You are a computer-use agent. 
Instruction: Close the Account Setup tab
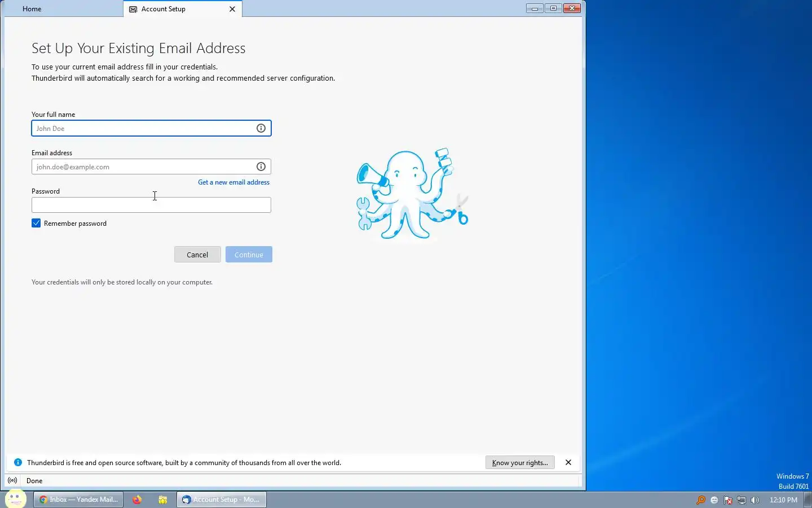pyautogui.click(x=232, y=9)
